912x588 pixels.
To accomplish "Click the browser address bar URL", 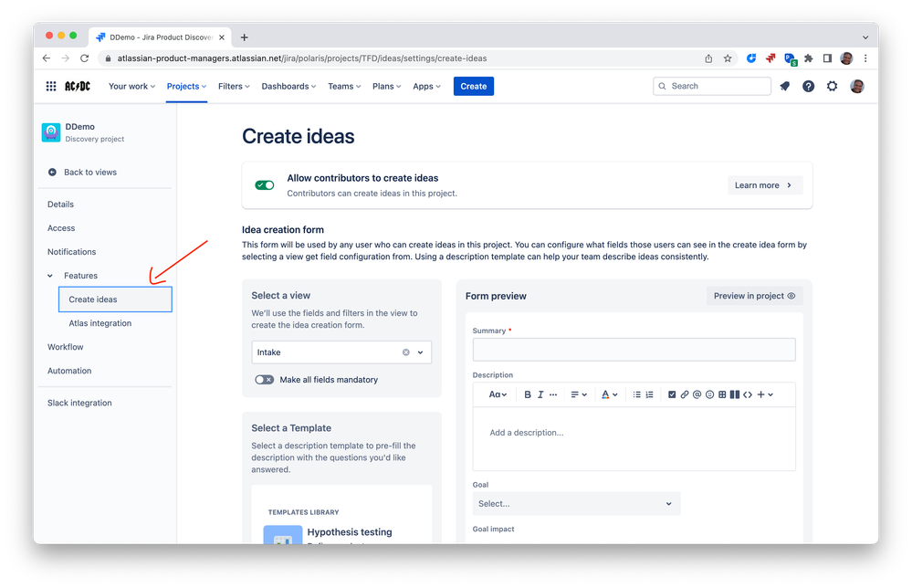I will tap(302, 58).
